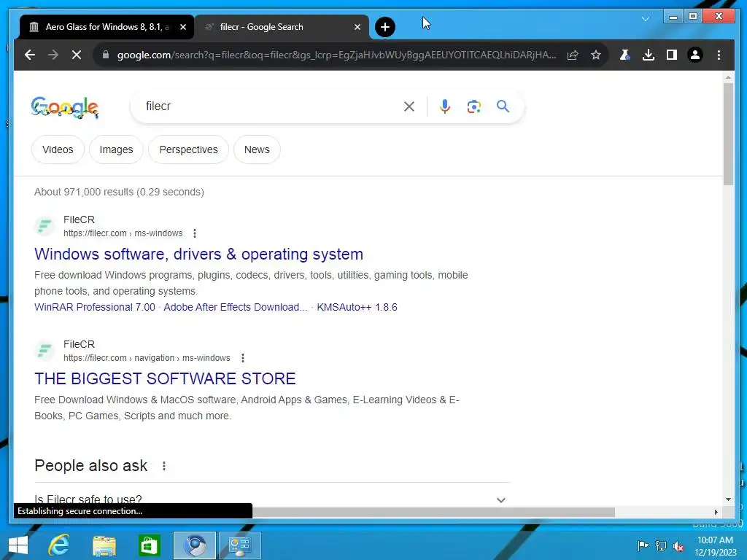
Task: Click the FileCR favicon of the second result
Action: click(x=44, y=351)
